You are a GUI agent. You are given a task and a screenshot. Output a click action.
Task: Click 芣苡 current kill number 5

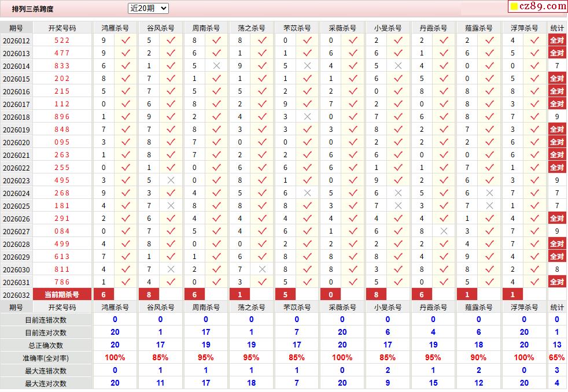pyautogui.click(x=286, y=295)
